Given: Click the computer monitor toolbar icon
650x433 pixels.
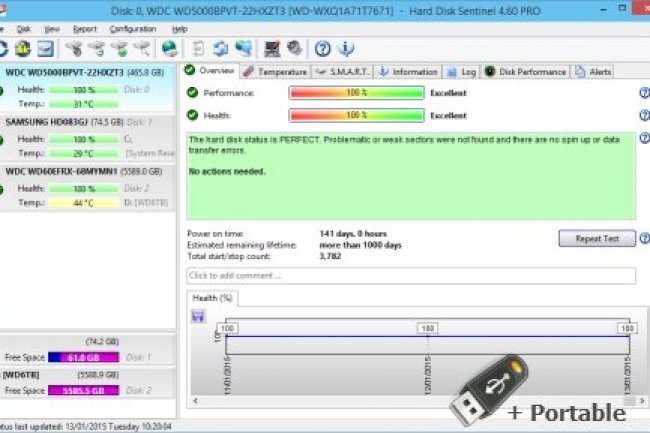Looking at the screenshot, I should point(272,49).
